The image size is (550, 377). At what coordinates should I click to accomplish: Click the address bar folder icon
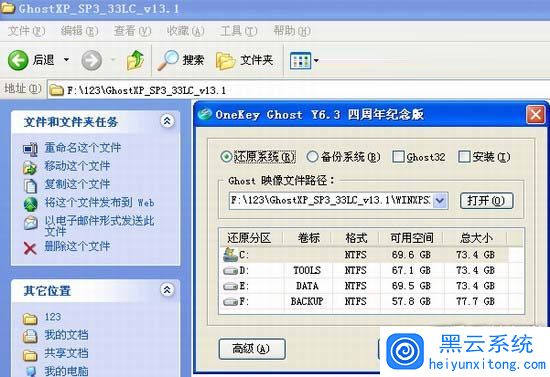[56, 90]
